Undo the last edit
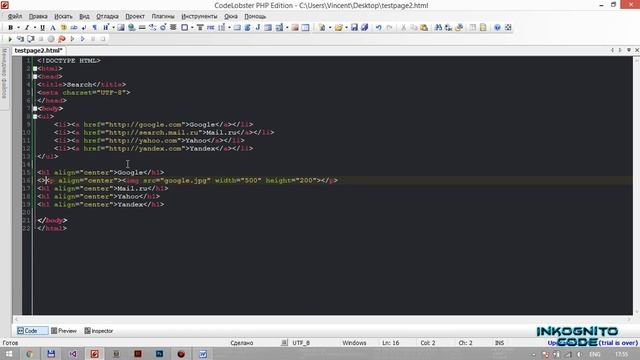Screen dimensions: 640x360 pyautogui.click(x=378, y=27)
